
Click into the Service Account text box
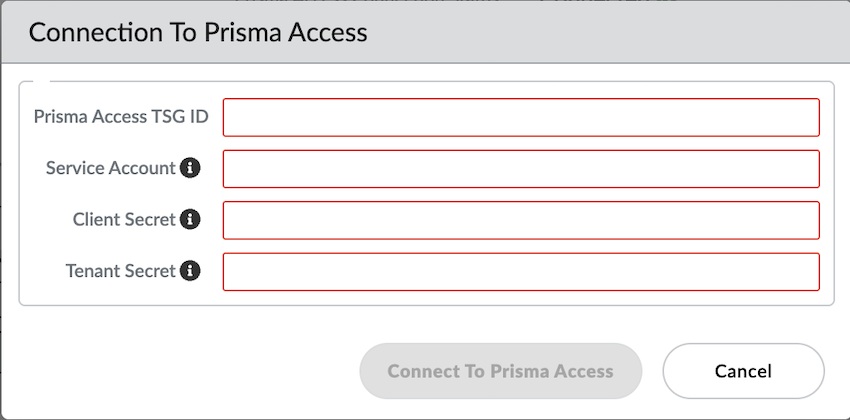[521, 168]
